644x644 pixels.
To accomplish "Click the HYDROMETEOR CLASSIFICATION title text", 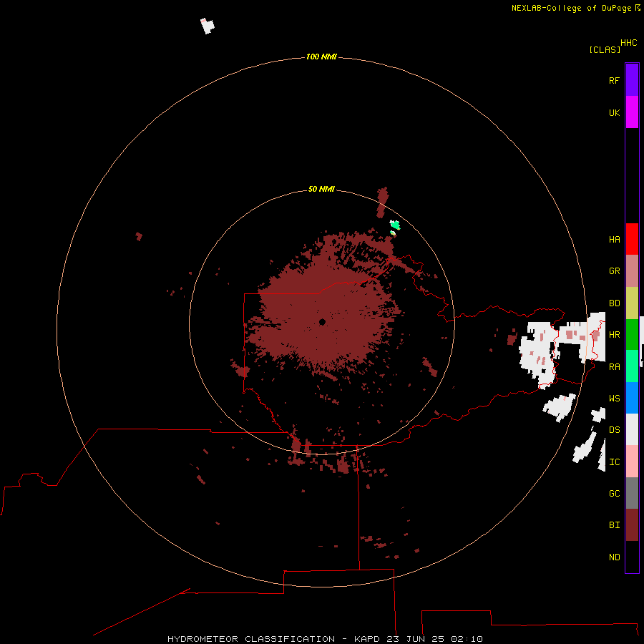I will point(251,639).
